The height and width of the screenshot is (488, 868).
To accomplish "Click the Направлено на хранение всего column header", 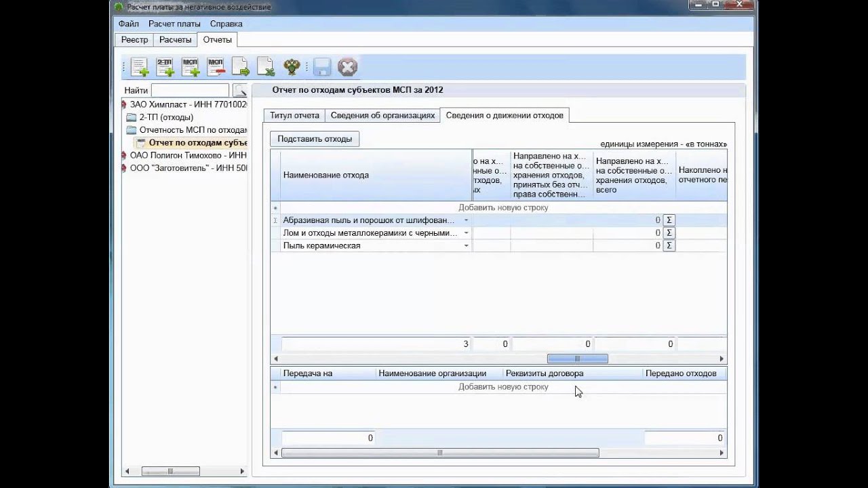I will tap(634, 175).
